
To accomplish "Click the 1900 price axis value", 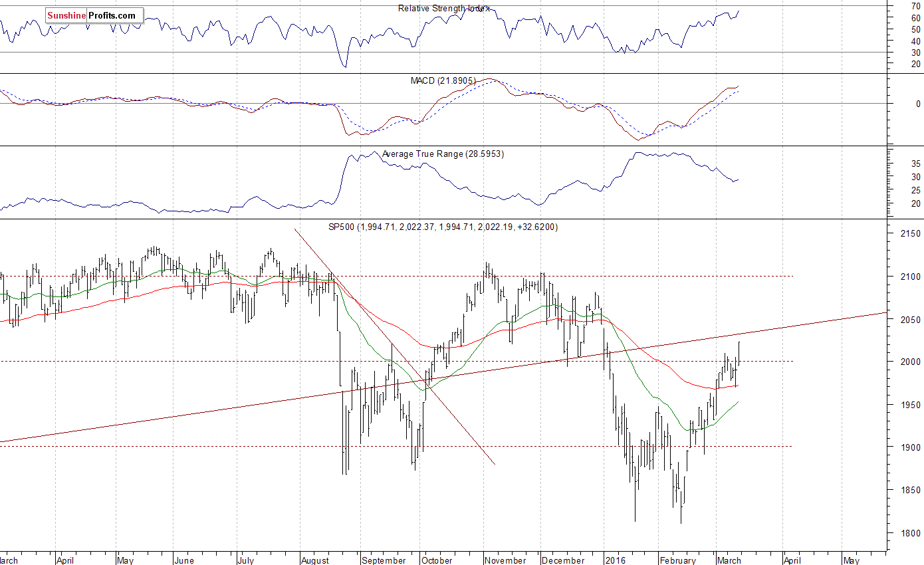I will click(x=911, y=447).
